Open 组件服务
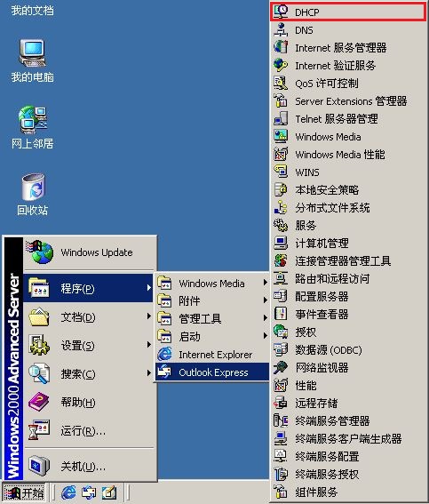This screenshot has height=504, width=429. tap(348, 492)
